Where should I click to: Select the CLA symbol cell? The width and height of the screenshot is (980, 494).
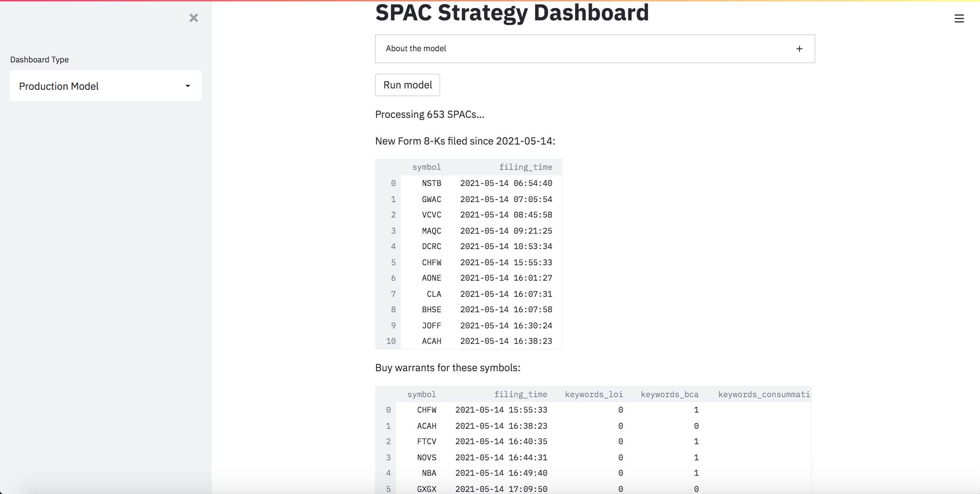pos(434,294)
